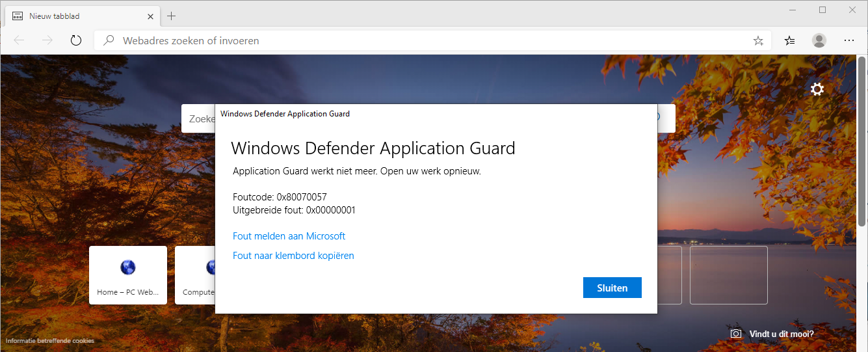Open the three-dot settings menu
This screenshot has width=868, height=352.
(x=849, y=40)
